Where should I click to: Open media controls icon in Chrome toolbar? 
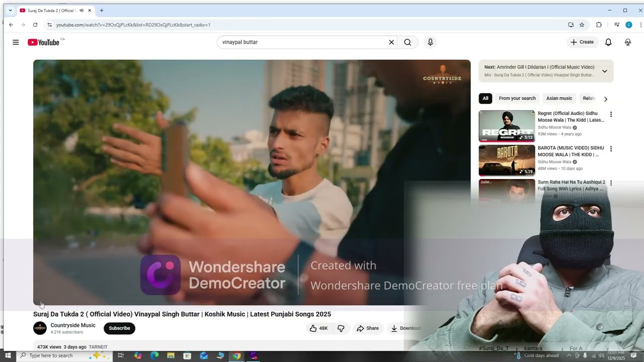coord(616,25)
